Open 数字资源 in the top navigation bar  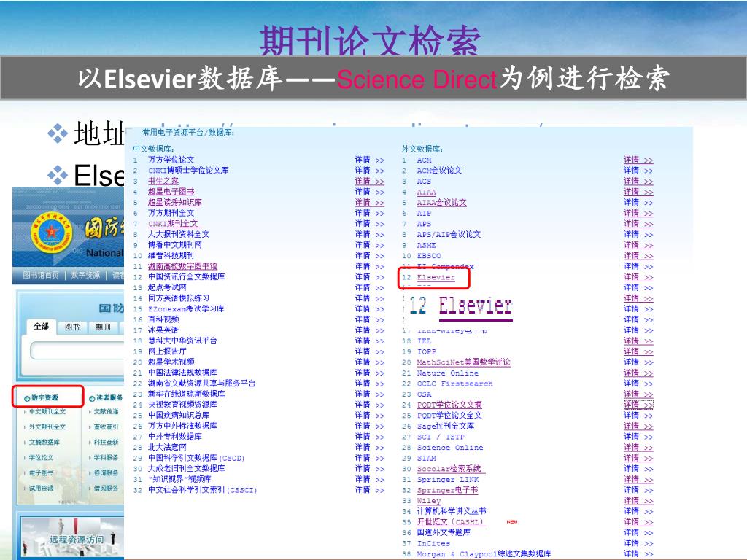[x=86, y=275]
